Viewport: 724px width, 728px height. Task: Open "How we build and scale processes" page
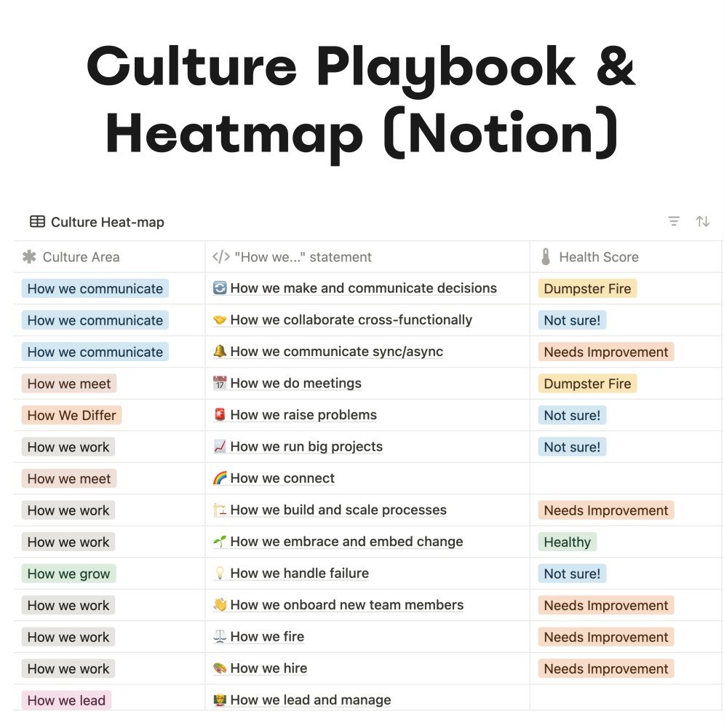[x=338, y=510]
